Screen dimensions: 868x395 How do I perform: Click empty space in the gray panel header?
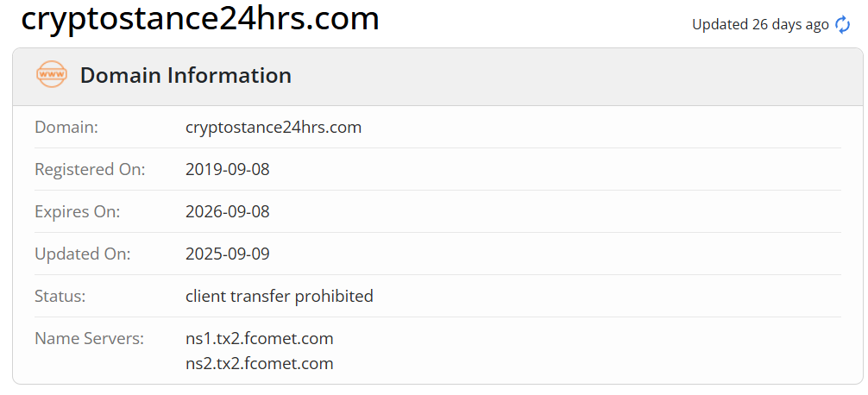pos(561,76)
